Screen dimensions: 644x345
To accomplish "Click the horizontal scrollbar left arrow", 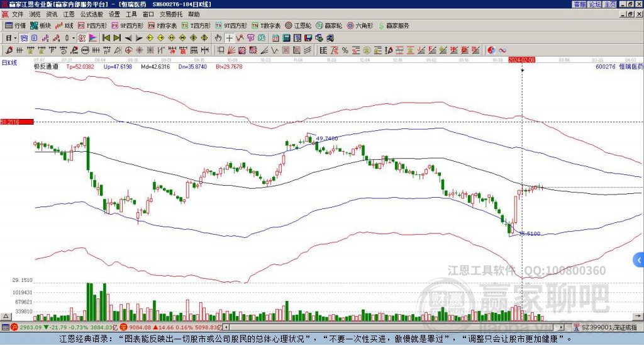I will (x=226, y=327).
